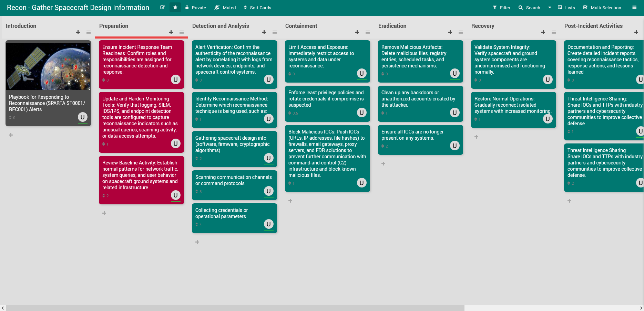
Task: Open Detection and Analysis list actions menu
Action: [275, 32]
